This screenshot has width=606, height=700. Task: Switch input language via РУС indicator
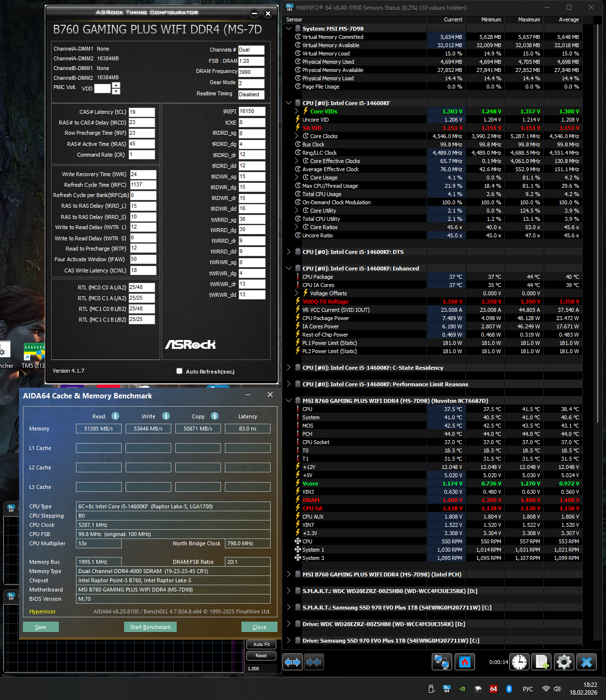pos(528,689)
